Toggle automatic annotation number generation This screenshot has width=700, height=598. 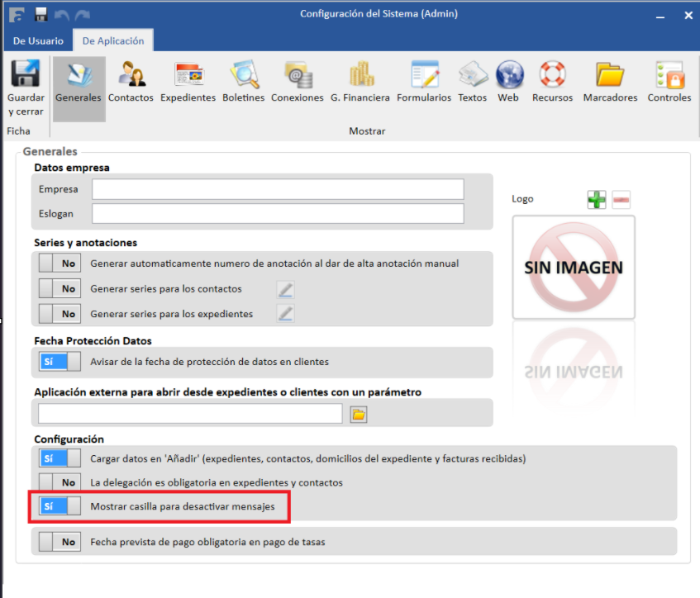click(x=60, y=263)
